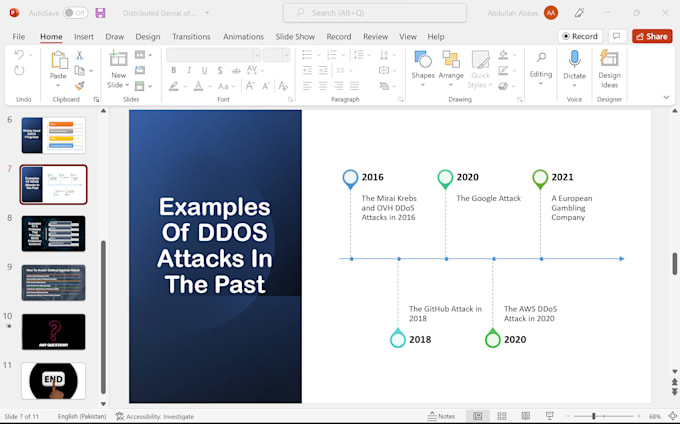The width and height of the screenshot is (680, 424).
Task: Apply Bold formatting
Action: 173,70
